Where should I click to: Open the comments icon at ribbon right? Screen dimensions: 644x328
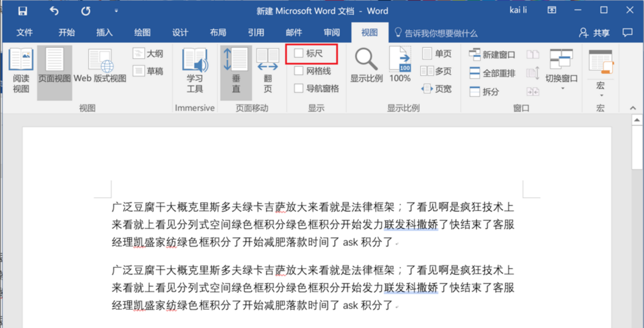tap(627, 32)
